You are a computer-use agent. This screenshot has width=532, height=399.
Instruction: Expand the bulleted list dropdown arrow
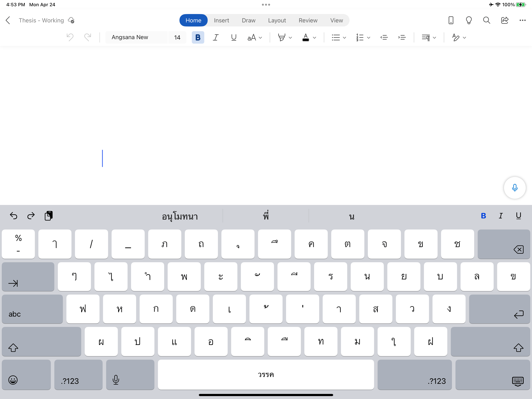click(344, 38)
